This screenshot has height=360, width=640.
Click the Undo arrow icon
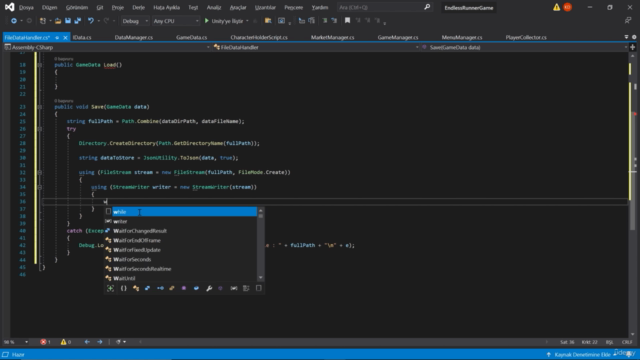91,21
